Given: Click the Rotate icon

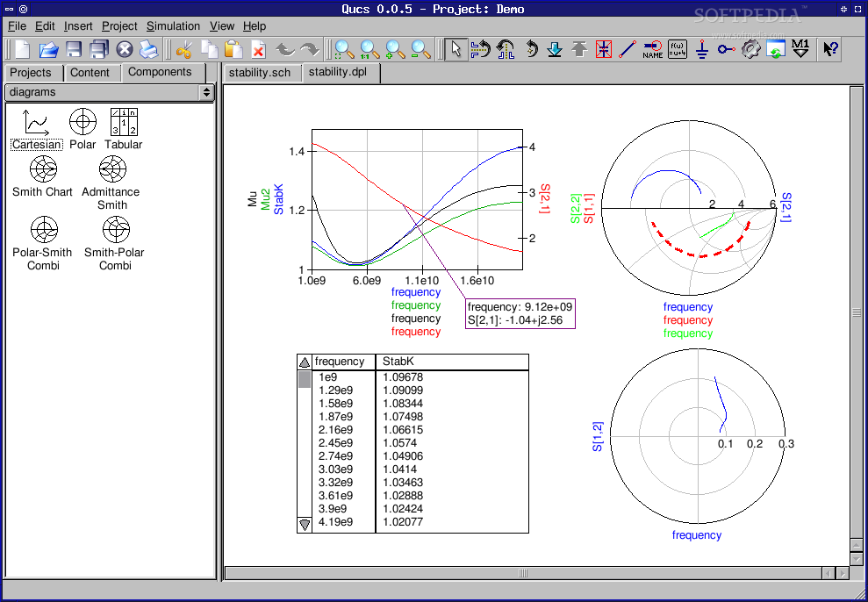Looking at the screenshot, I should pos(531,49).
